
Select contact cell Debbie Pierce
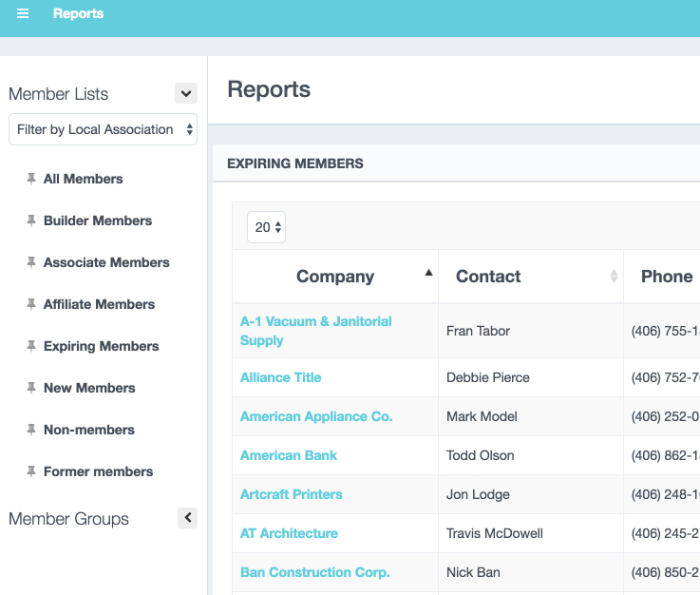(488, 377)
